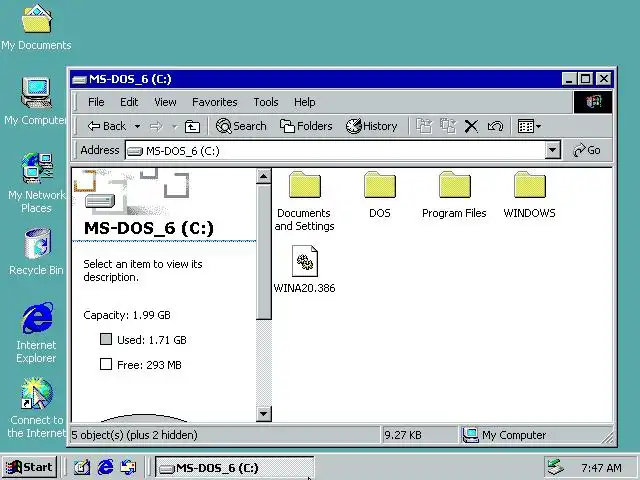640x480 pixels.
Task: Click the info pane scroll down arrow
Action: click(264, 414)
